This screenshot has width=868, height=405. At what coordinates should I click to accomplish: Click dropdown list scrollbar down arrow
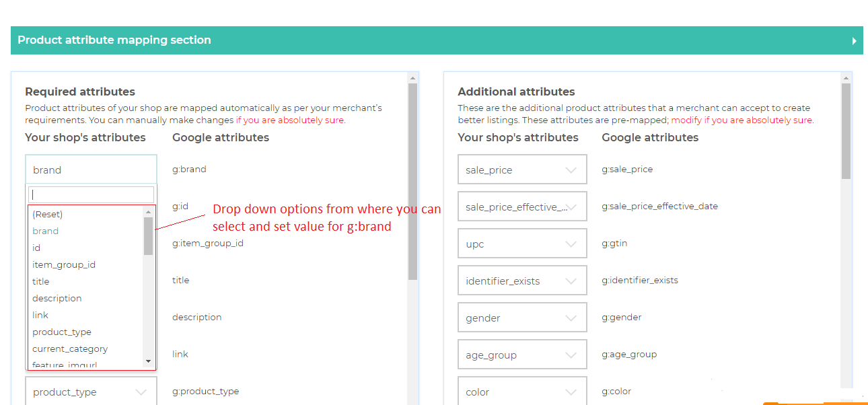click(x=148, y=362)
